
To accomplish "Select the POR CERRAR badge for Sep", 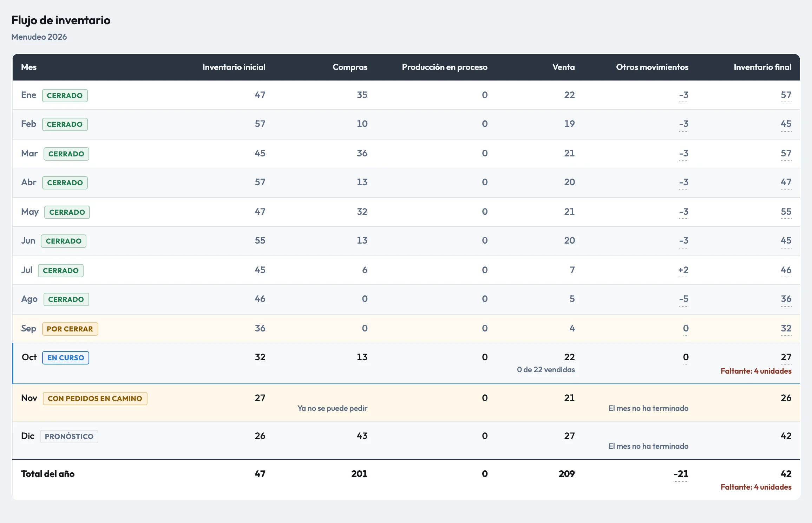I will coord(70,329).
